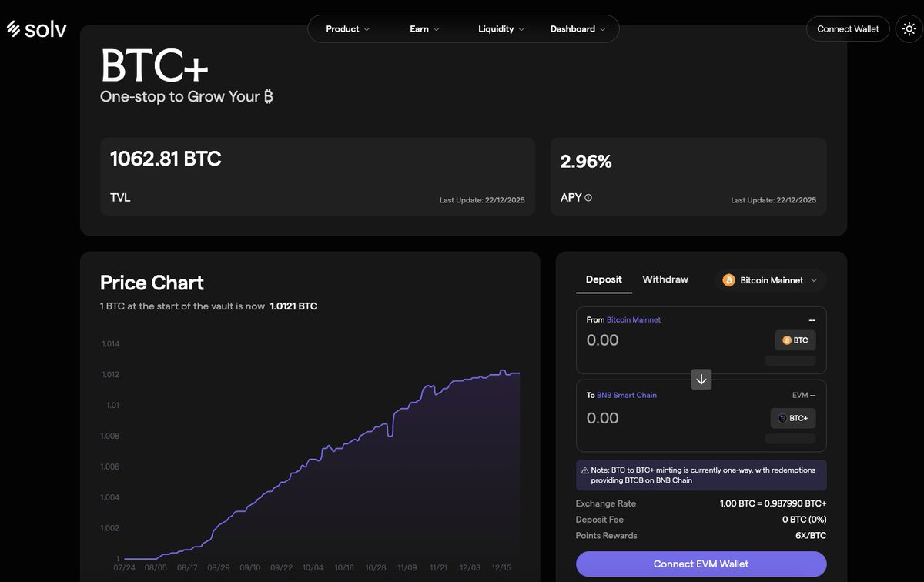Viewport: 924px width, 582px height.
Task: Click the BTC+ page title
Action: point(154,66)
